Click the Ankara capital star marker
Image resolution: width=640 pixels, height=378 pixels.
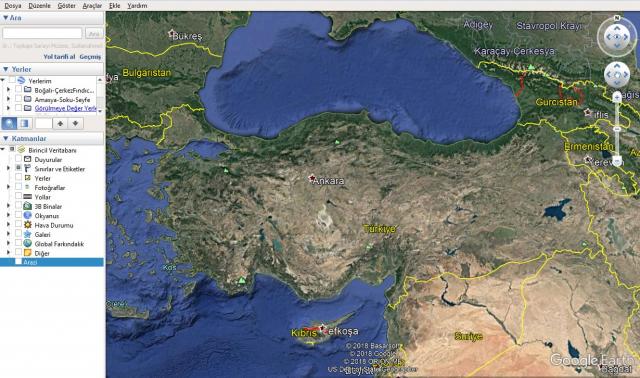[x=312, y=178]
